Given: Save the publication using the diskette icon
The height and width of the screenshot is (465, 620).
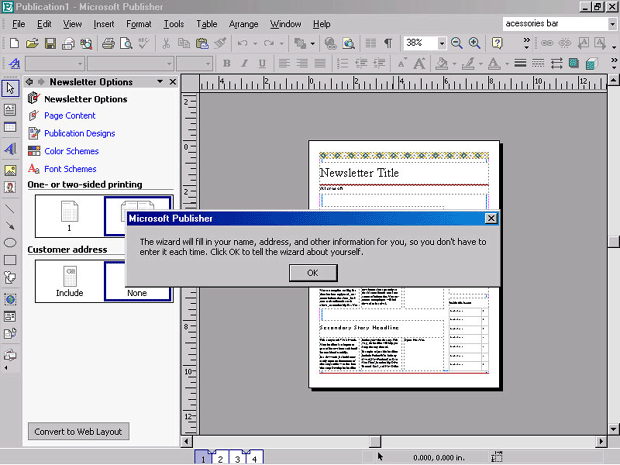Looking at the screenshot, I should click(x=50, y=43).
